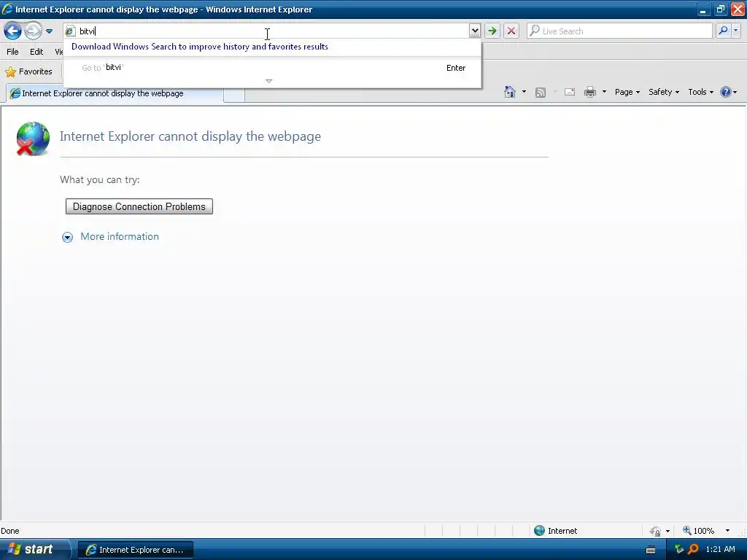Click Internet Explorer taskbar button

click(x=135, y=550)
